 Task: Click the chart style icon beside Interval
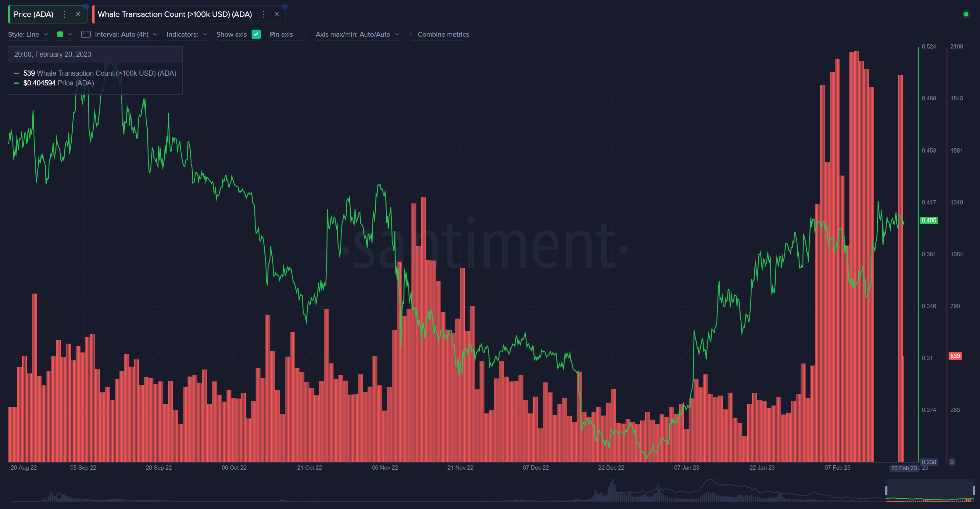tap(86, 34)
